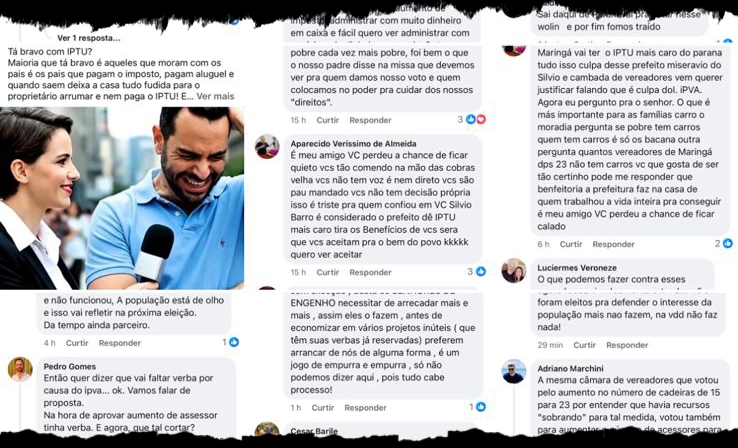Click like reaction icon on Maringá IPTU comment
738x448 pixels.
tap(728, 243)
